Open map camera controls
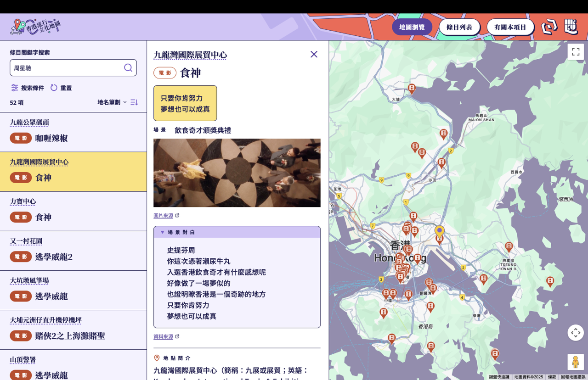The image size is (588, 380). click(575, 333)
